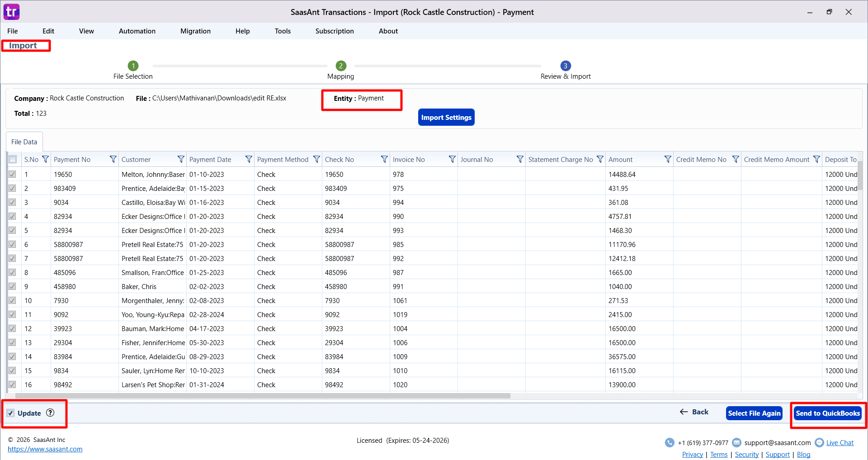Open the About menu
Screen dimensions: 868x460
[388, 31]
